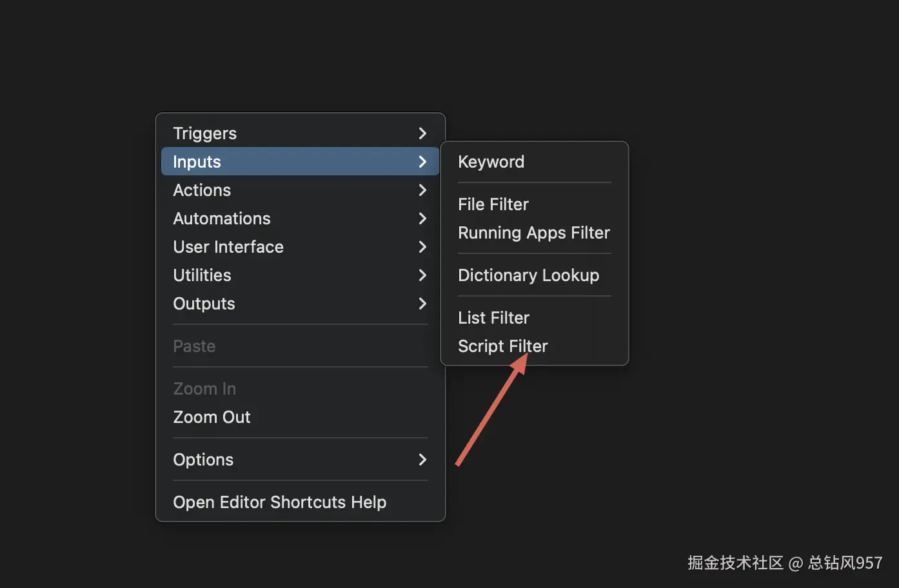This screenshot has width=899, height=588.
Task: Click the chevron next to Actions
Action: (x=422, y=190)
